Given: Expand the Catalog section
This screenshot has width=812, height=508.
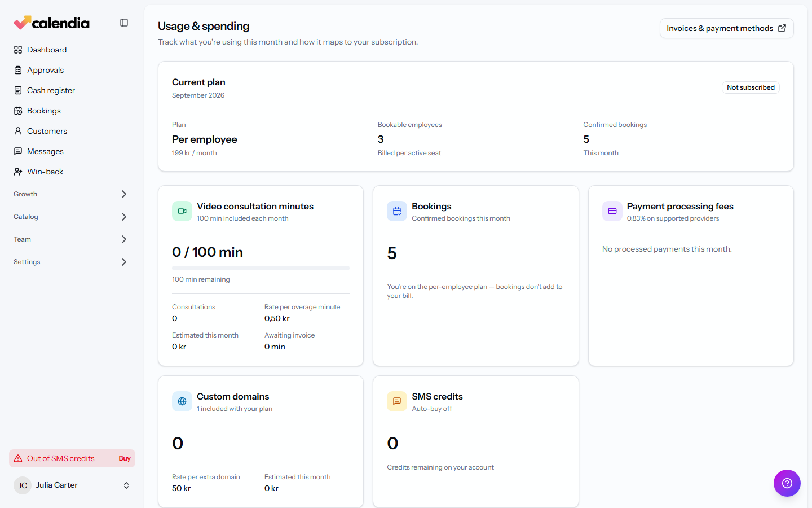Looking at the screenshot, I should click(x=72, y=217).
